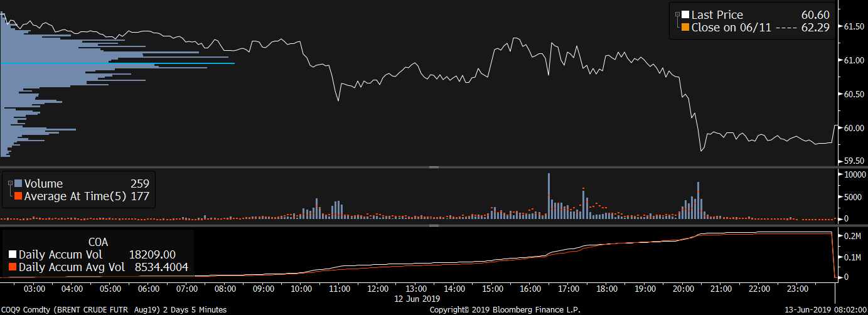Click the Bloomberg Finance L.P. copyright text
The width and height of the screenshot is (868, 315).
(505, 310)
